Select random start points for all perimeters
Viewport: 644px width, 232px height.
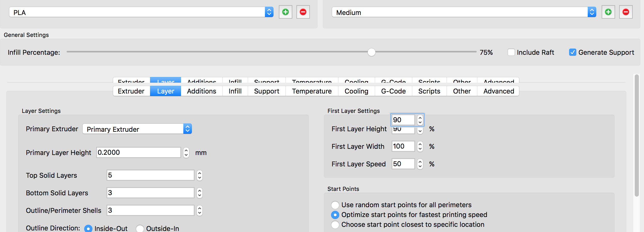pyautogui.click(x=335, y=205)
